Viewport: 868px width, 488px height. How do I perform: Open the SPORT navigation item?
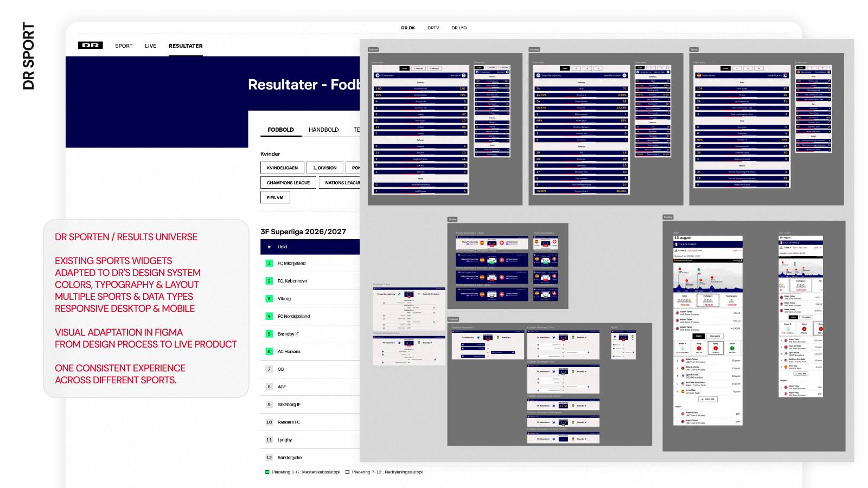point(124,46)
